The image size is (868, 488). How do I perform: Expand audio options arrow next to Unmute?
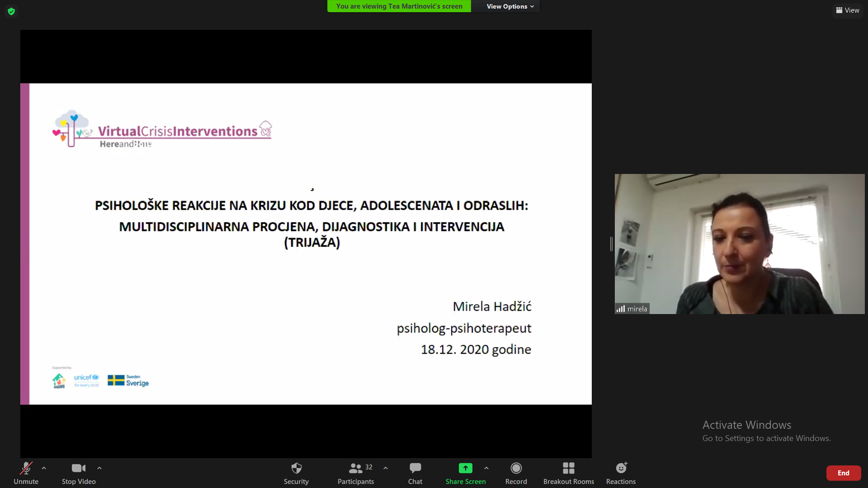(x=44, y=468)
